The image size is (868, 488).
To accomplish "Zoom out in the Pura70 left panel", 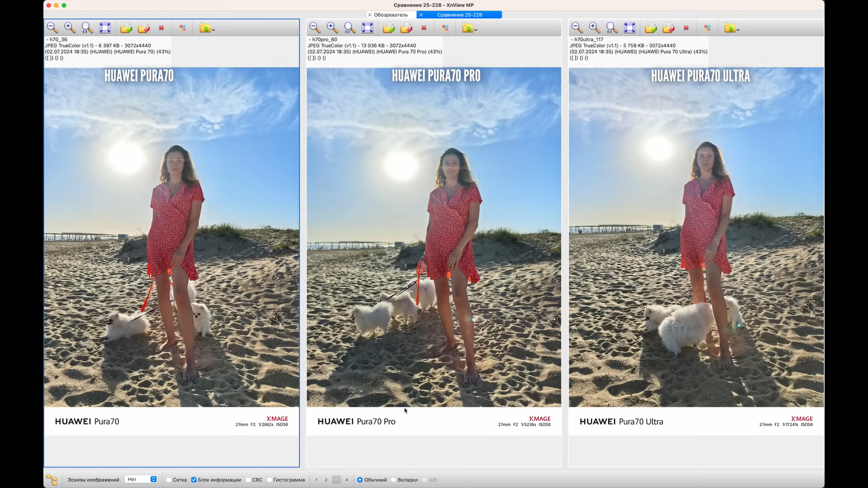I will coord(52,28).
